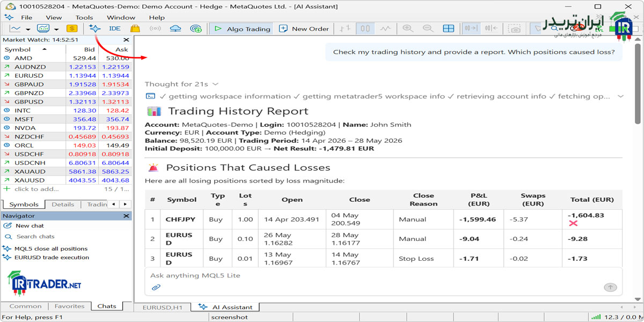Click the CHFJPY cell in the loss table

[180, 219]
